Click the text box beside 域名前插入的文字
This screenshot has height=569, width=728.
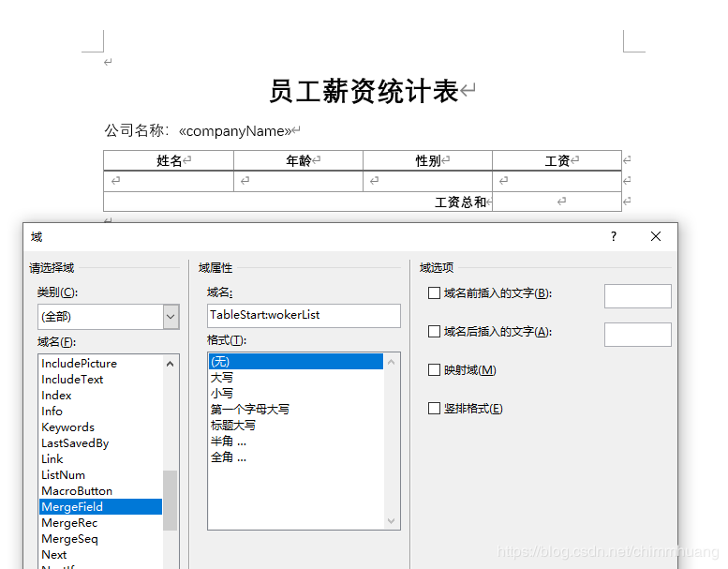click(x=638, y=296)
